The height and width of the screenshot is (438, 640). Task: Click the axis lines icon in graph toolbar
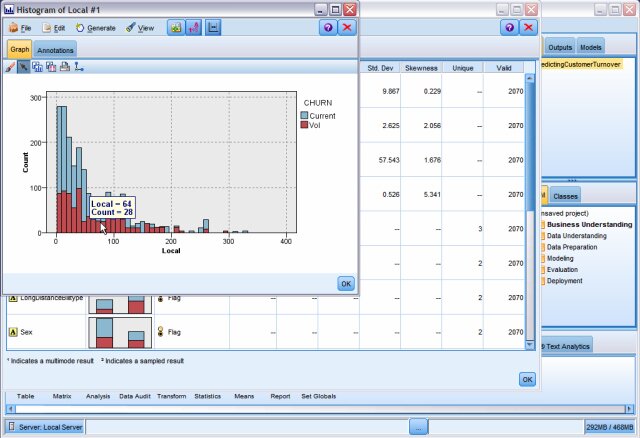coord(79,67)
